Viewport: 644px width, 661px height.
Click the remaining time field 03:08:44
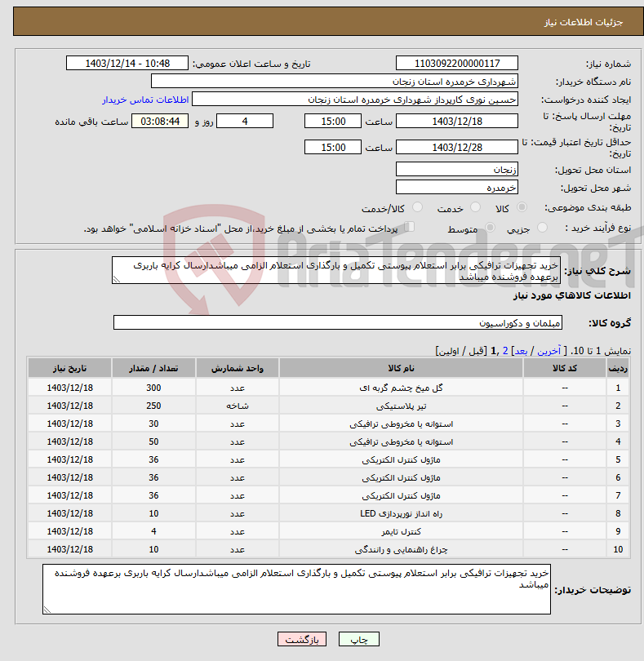pyautogui.click(x=160, y=122)
